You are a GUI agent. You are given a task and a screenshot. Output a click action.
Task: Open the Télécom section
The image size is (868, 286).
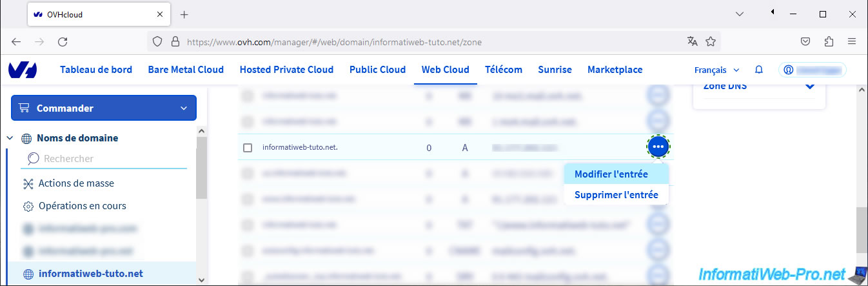(504, 70)
